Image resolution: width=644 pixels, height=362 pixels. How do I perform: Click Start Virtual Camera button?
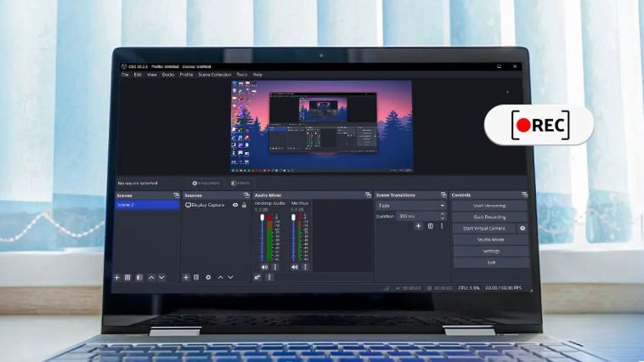(484, 229)
